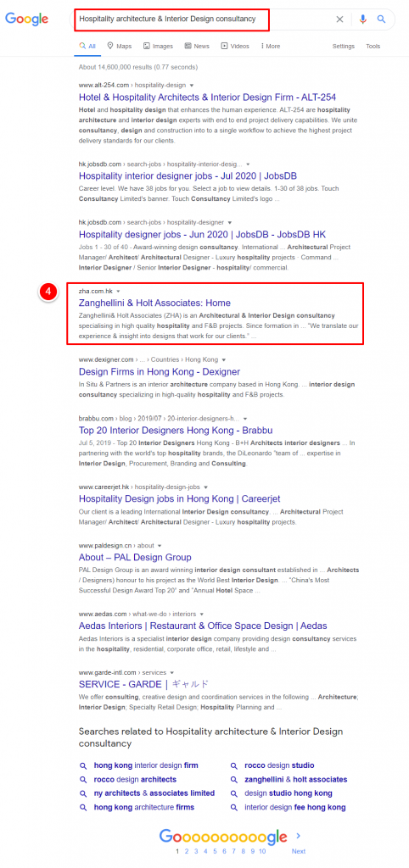Click magnifier beside rocco design studio
Image resolution: width=409 pixels, height=868 pixels.
click(x=234, y=765)
